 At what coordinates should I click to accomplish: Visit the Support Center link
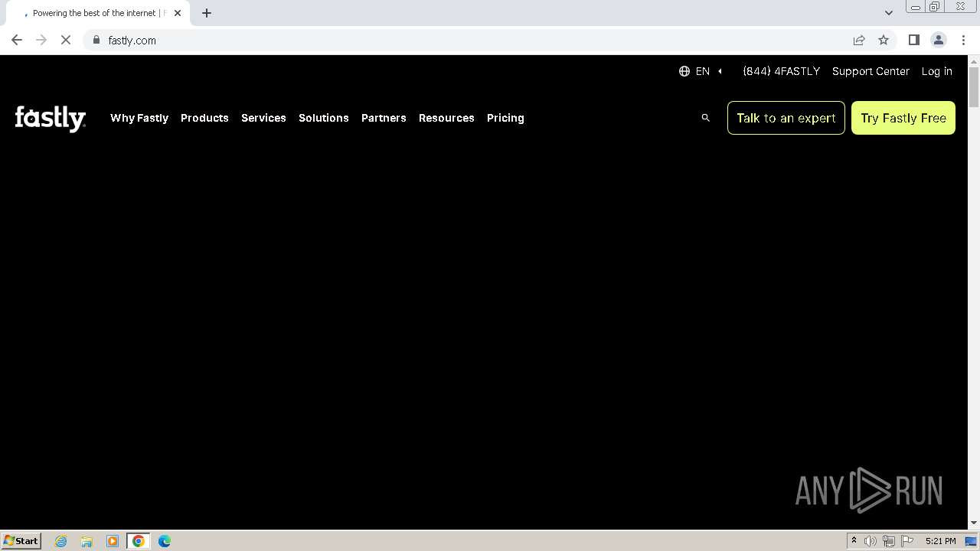coord(871,71)
